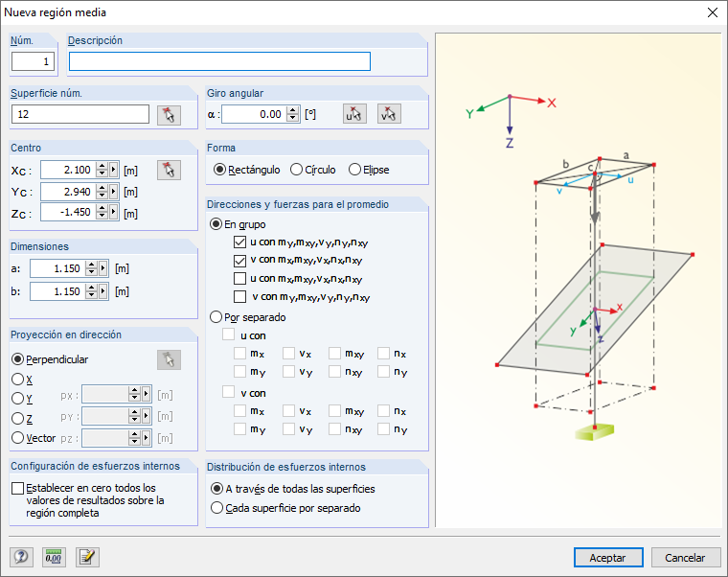Check 'v con my,mxy,vy,ny,nxy' checkbox
This screenshot has width=728, height=577.
point(239,297)
